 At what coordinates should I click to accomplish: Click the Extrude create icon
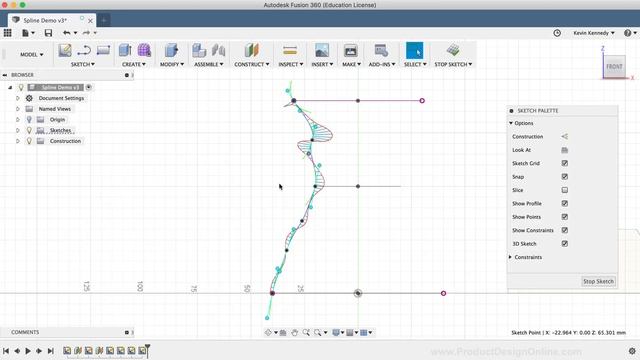point(125,51)
